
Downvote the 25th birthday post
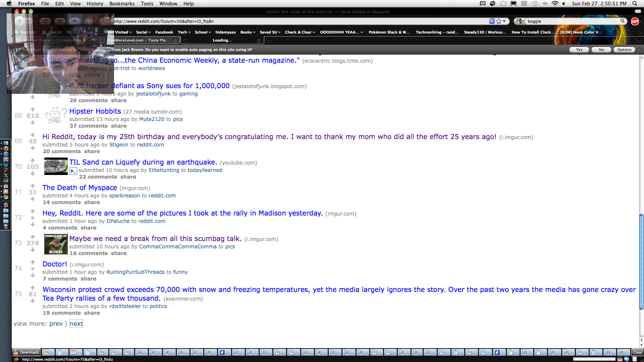click(33, 148)
